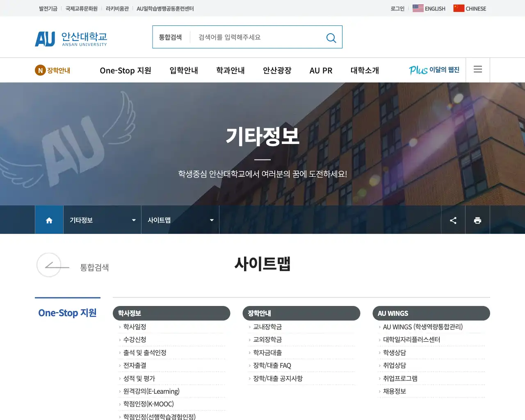Open the 입학안내 menu
This screenshot has height=420, width=525.
[x=183, y=71]
